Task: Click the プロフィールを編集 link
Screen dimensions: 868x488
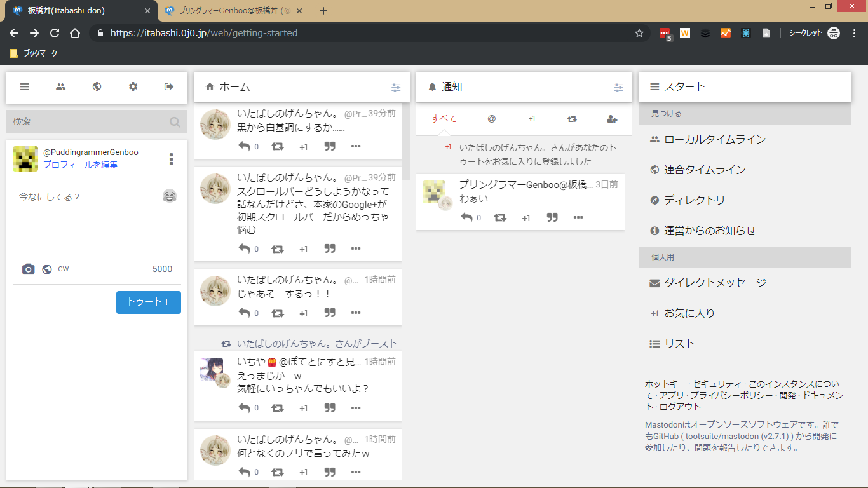Action: coord(80,165)
